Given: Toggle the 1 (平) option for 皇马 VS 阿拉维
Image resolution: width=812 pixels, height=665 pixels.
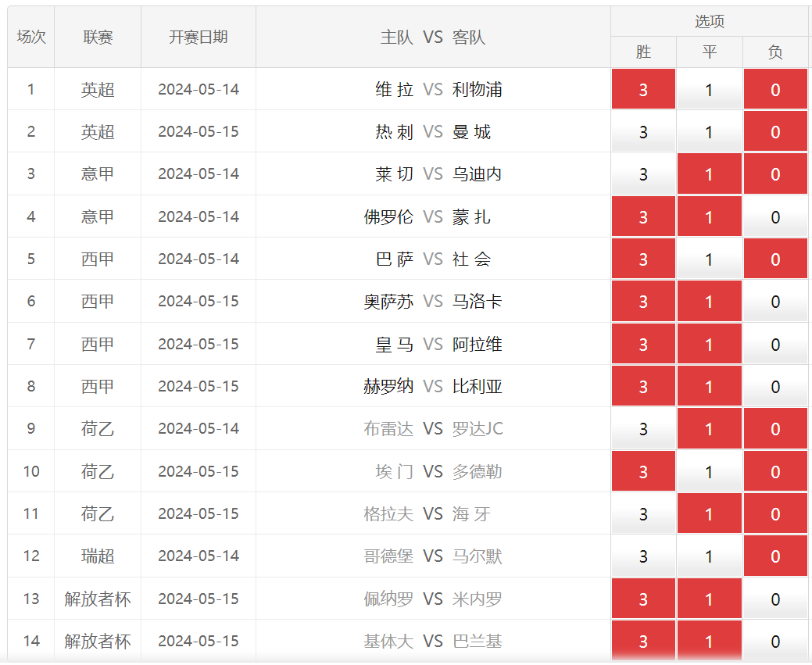Looking at the screenshot, I should (709, 344).
